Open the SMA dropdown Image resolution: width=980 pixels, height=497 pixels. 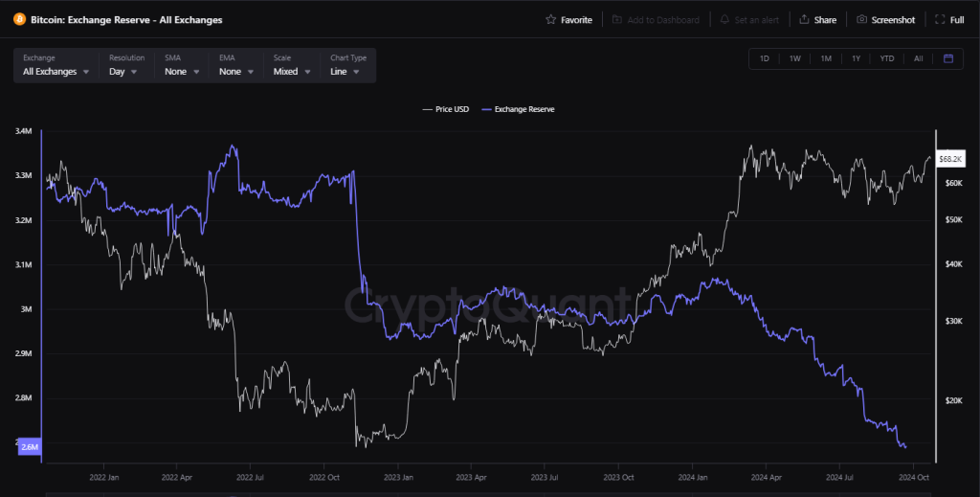pos(181,72)
